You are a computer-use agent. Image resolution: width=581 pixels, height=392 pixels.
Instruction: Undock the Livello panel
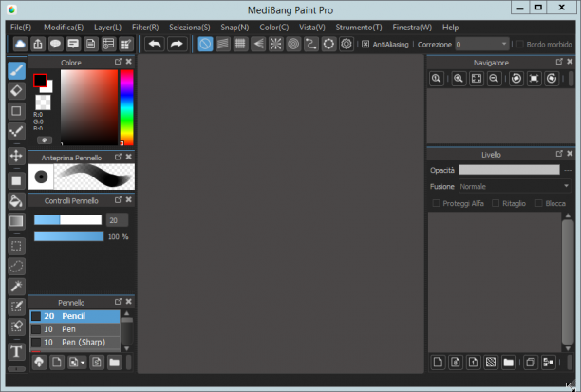[x=559, y=154]
